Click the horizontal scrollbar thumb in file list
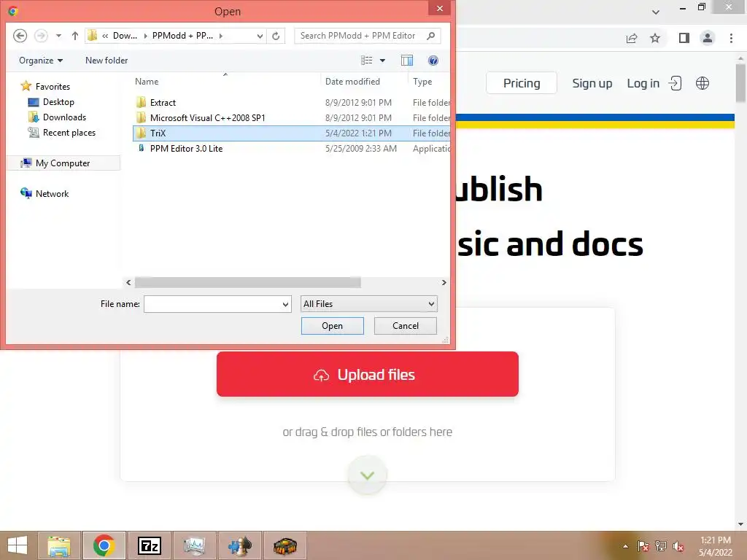Image resolution: width=747 pixels, height=560 pixels. tap(248, 282)
